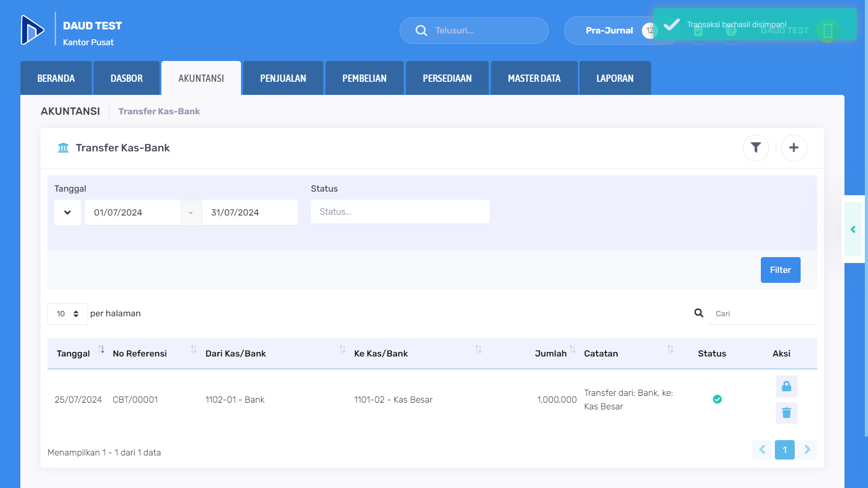Click the 1,000,000 amount cell
Viewport: 868px width, 488px height.
click(x=557, y=399)
